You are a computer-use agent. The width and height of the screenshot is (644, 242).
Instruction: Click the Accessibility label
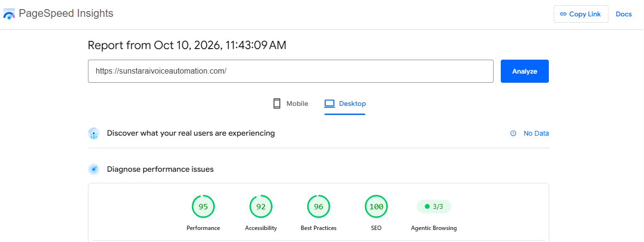click(261, 228)
